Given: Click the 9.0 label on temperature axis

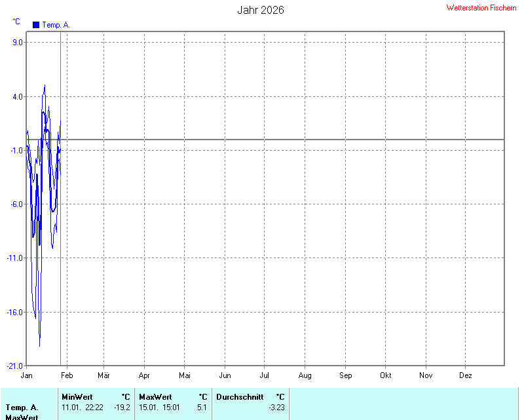Looking at the screenshot, I should [17, 43].
